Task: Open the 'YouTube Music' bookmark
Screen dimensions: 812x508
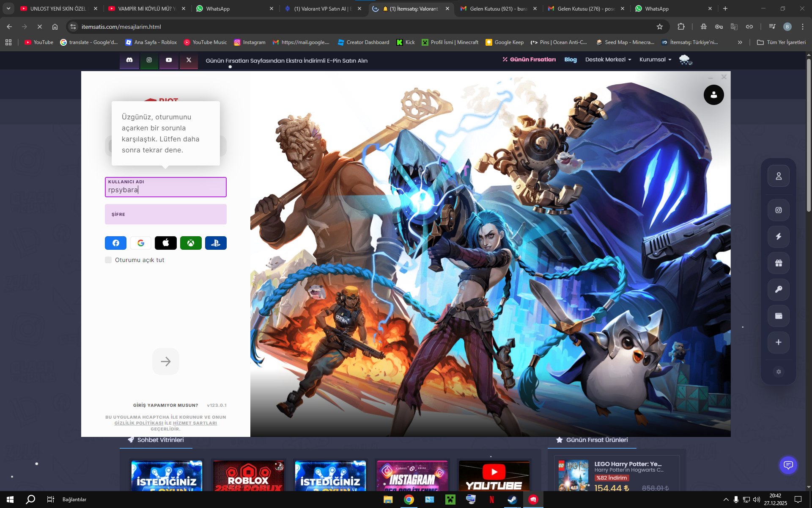Action: 206,42
